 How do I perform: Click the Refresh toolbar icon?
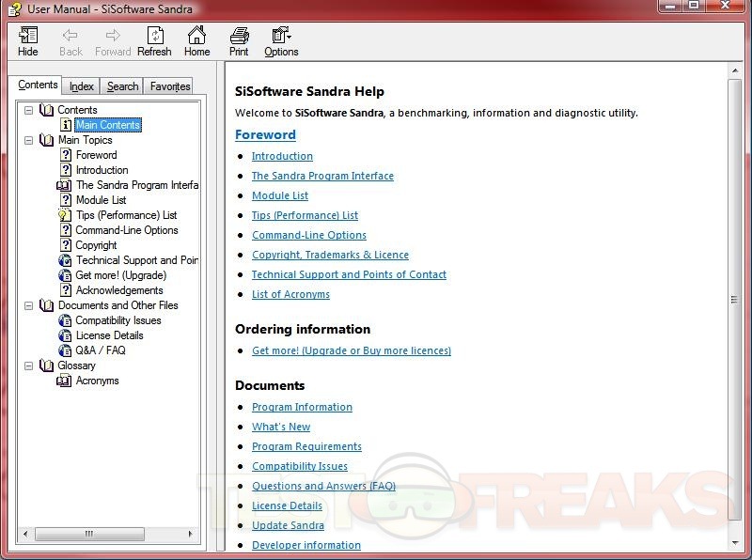154,36
